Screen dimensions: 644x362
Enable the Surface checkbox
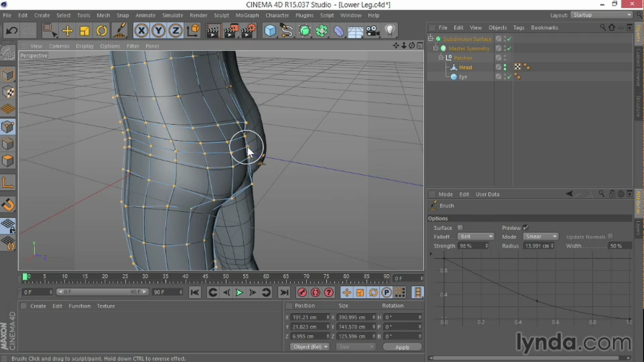coord(460,228)
